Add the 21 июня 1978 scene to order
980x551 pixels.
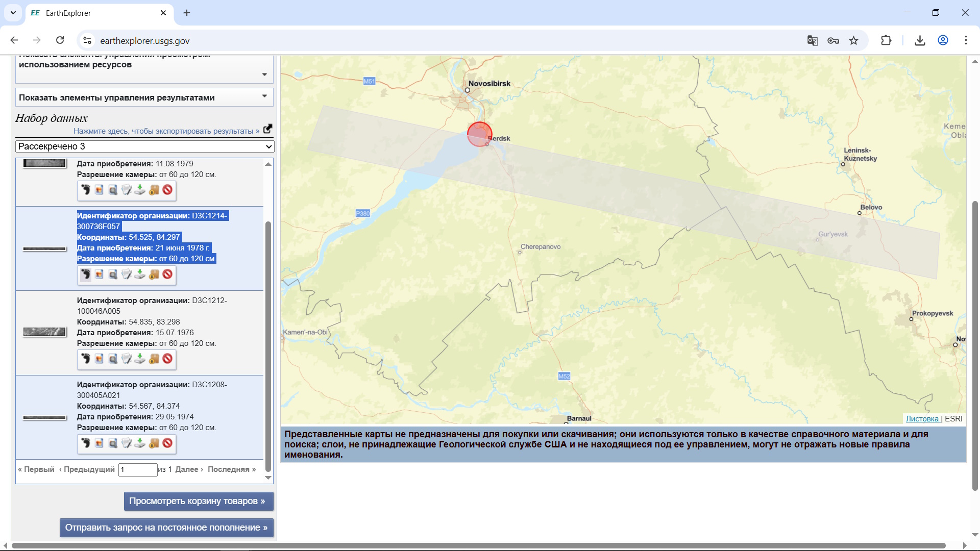(x=154, y=274)
